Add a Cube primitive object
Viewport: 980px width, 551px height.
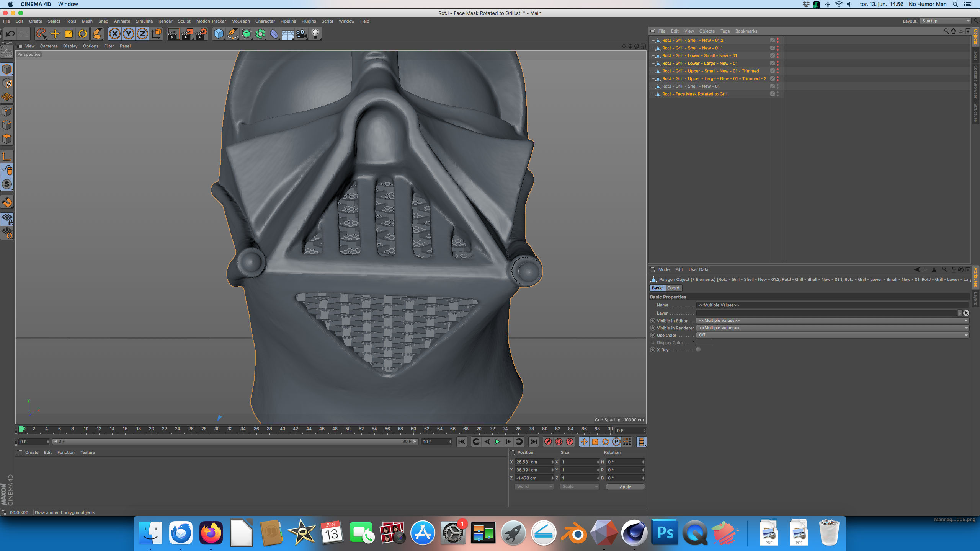point(219,34)
